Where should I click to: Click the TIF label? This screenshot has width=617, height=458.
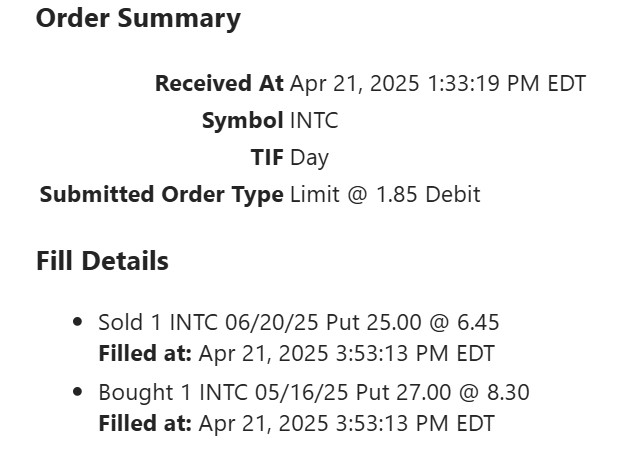tap(267, 158)
